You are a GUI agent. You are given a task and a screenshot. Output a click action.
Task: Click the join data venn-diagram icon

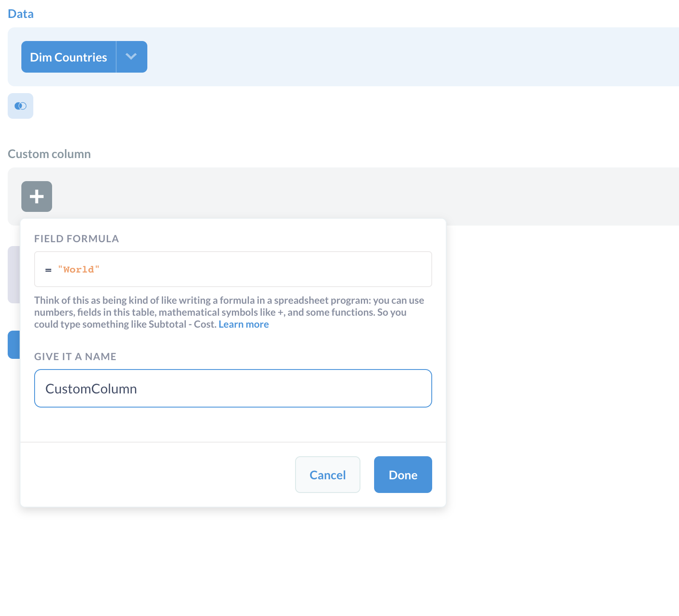tap(20, 106)
